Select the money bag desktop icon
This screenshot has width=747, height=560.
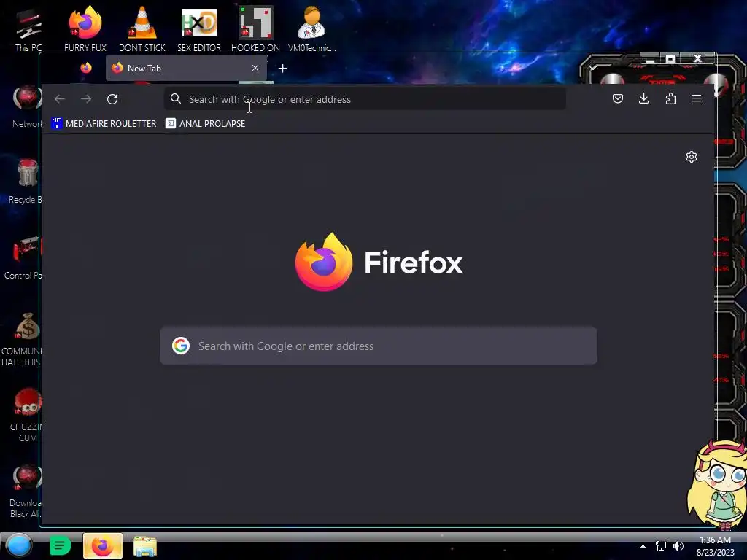[x=23, y=339]
